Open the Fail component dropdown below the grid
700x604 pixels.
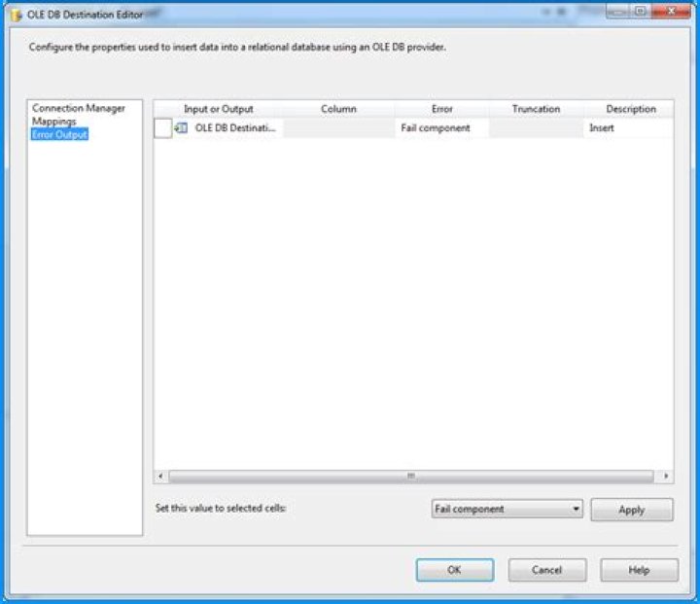[x=507, y=509]
